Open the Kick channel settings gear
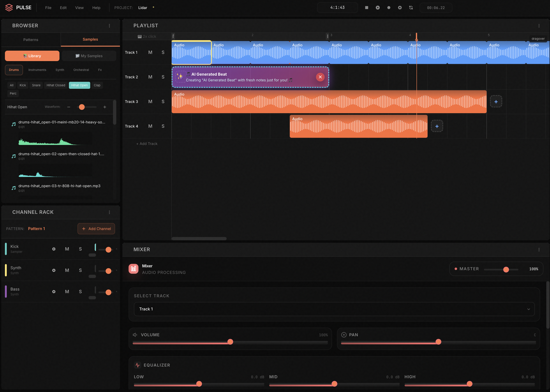The height and width of the screenshot is (392, 550). point(54,249)
